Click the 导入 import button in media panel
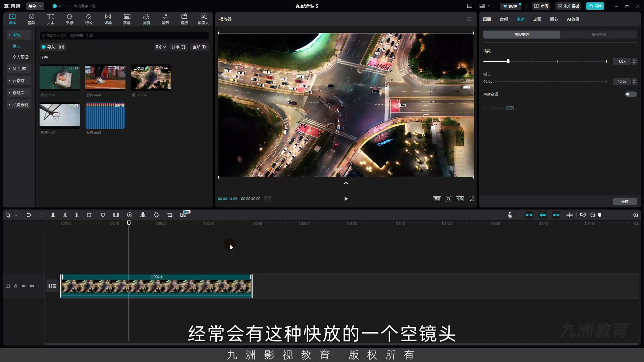Image resolution: width=644 pixels, height=362 pixels. tap(48, 47)
